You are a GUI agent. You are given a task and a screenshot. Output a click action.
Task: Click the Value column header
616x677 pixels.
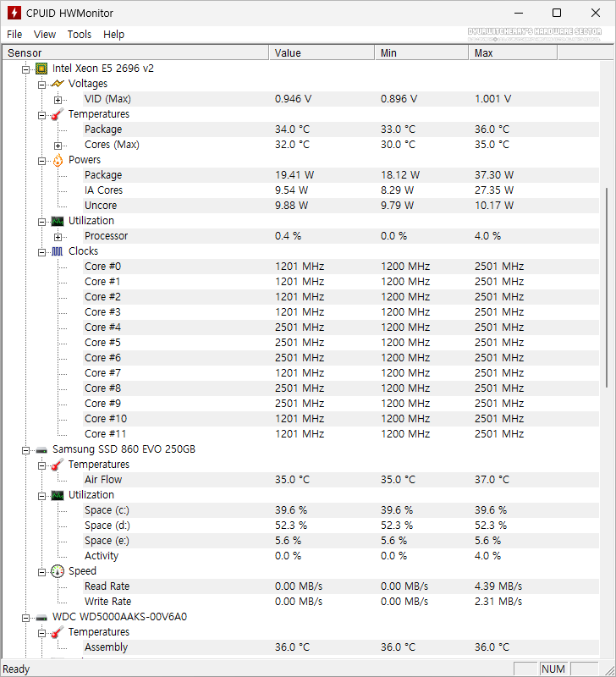322,52
